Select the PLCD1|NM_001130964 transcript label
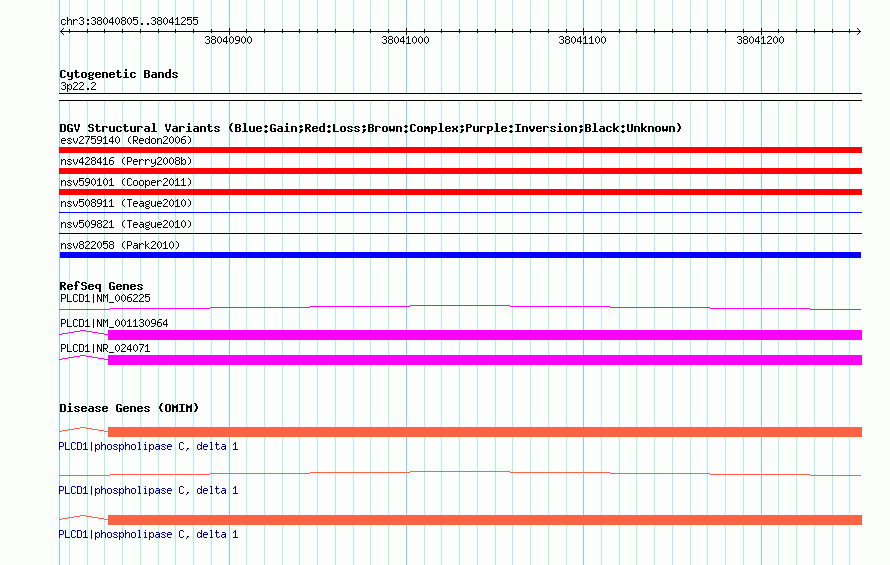890x565 pixels. click(114, 323)
